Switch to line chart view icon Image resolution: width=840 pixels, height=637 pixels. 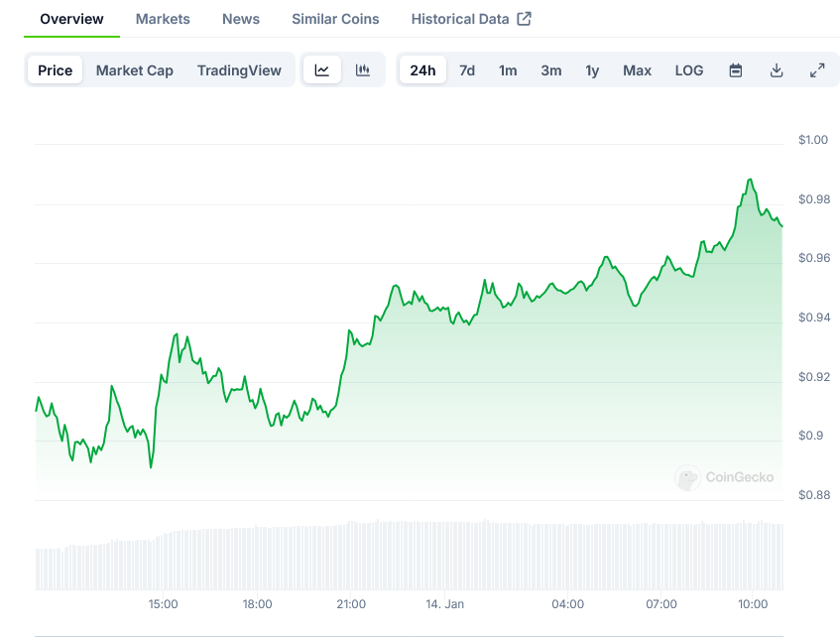tap(322, 70)
